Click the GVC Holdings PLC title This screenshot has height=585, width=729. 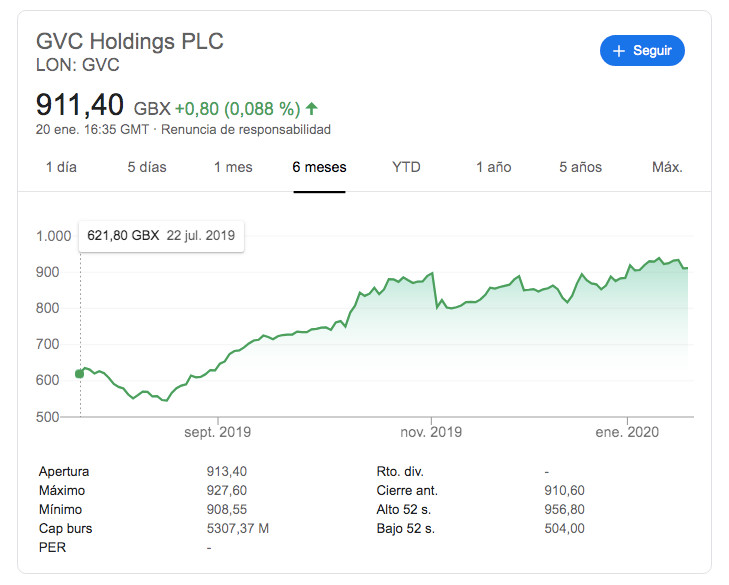(130, 41)
